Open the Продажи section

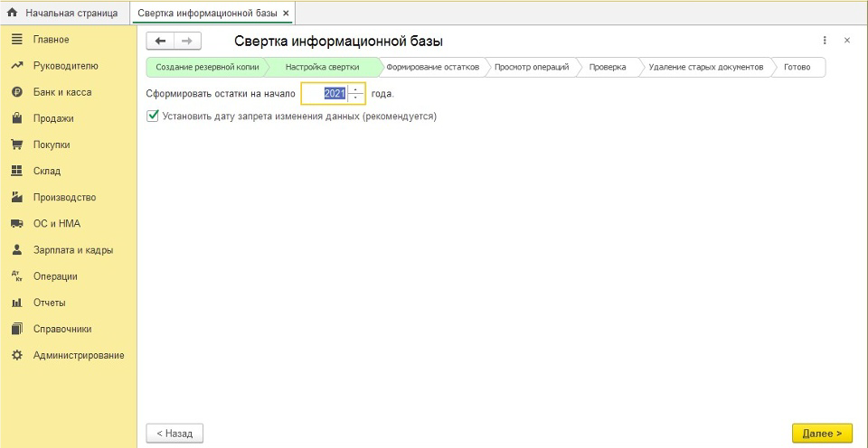point(69,118)
